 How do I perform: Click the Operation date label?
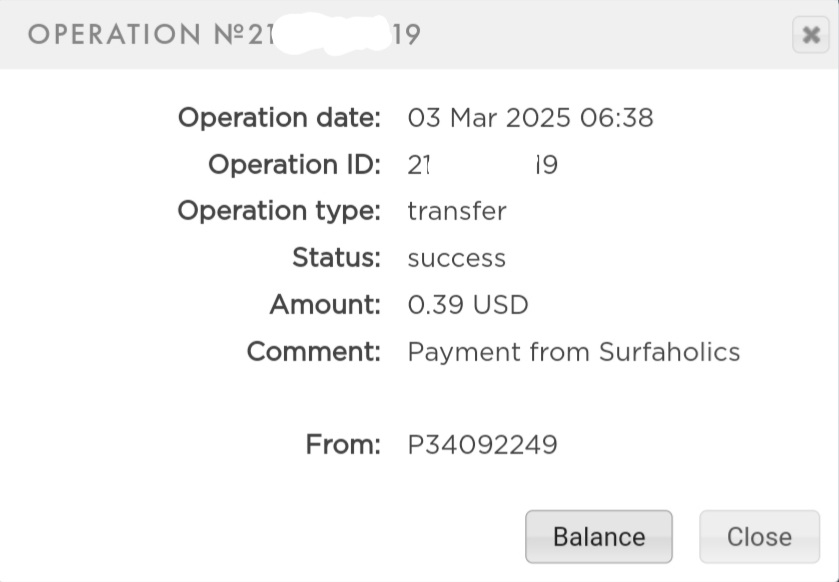pyautogui.click(x=279, y=118)
